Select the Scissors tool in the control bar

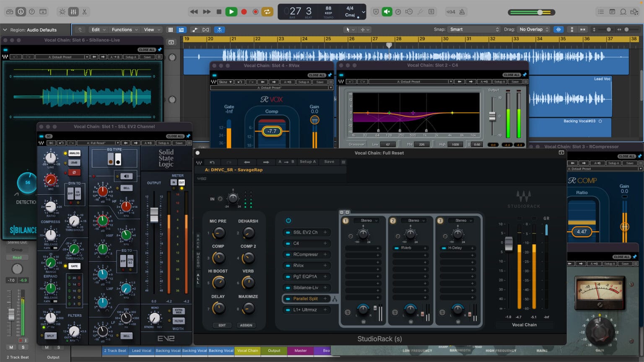[x=84, y=12]
